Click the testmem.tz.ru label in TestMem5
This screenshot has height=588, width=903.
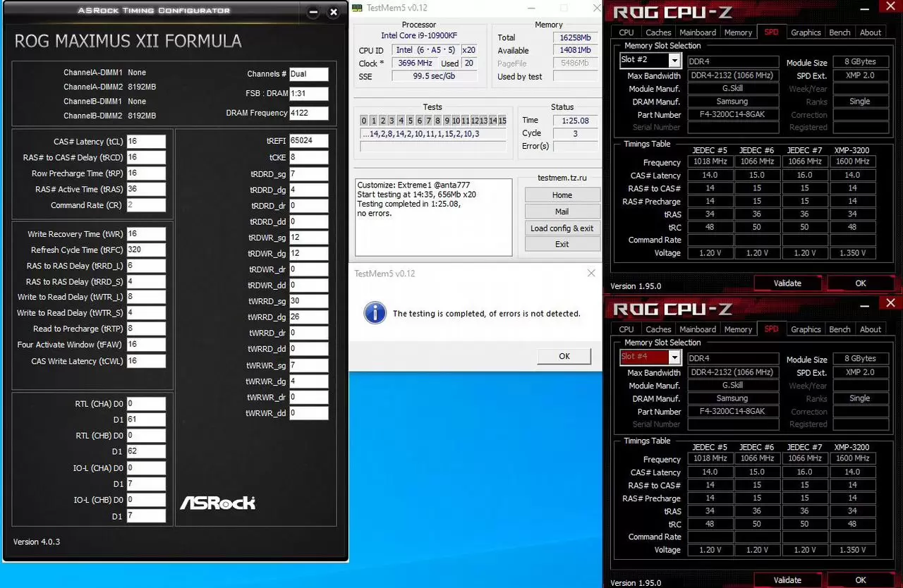coord(562,178)
